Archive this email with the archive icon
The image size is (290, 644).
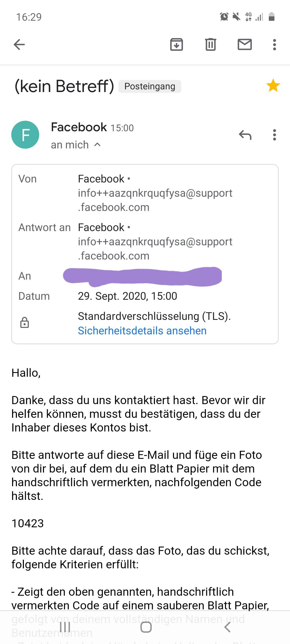(x=176, y=45)
